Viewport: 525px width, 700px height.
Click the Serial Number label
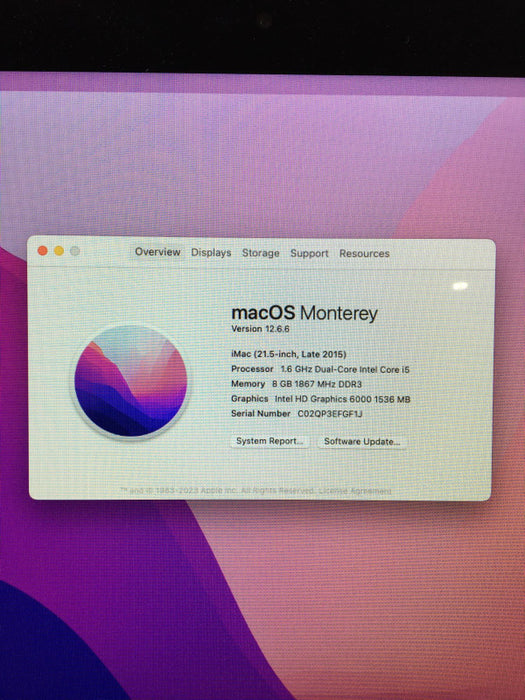(261, 413)
